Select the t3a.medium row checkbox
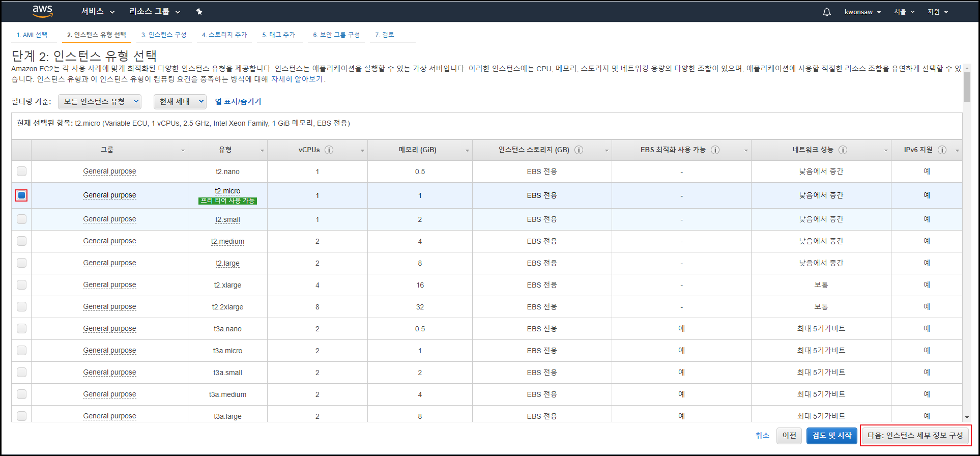 tap(21, 394)
